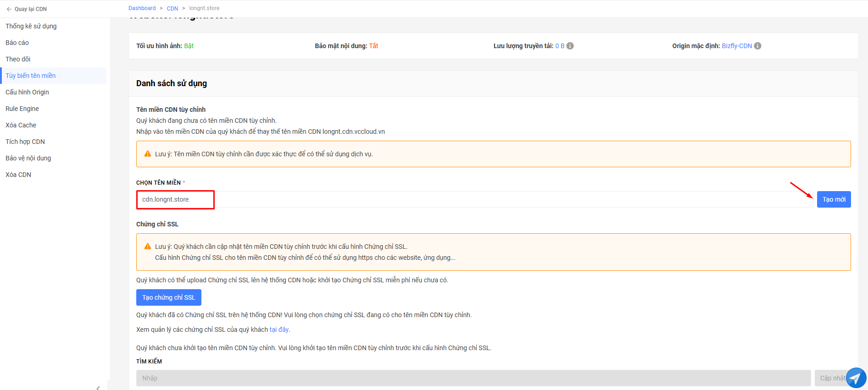The image size is (868, 390).
Task: Click info icon beside Lưu lượng truyền tải
Action: pos(570,46)
